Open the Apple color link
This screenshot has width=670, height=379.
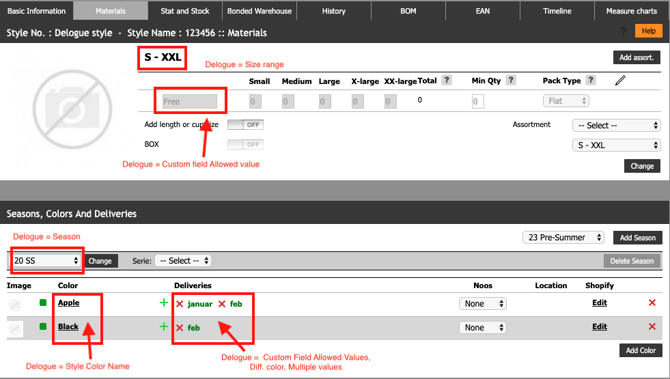69,303
